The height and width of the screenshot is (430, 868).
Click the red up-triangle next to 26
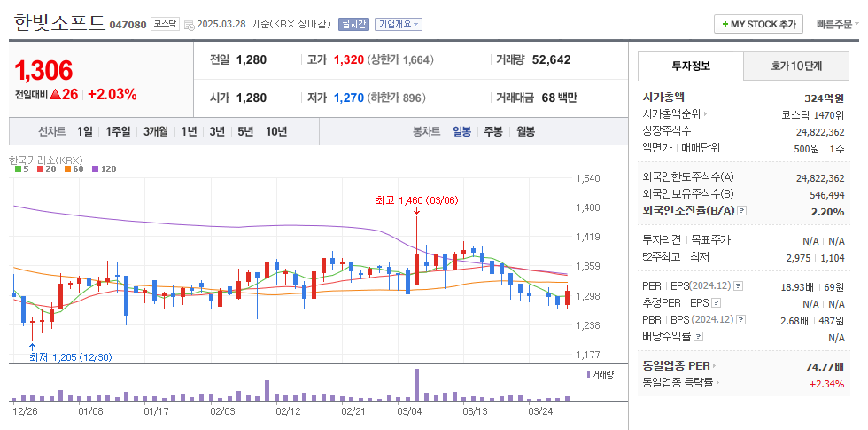click(x=55, y=94)
